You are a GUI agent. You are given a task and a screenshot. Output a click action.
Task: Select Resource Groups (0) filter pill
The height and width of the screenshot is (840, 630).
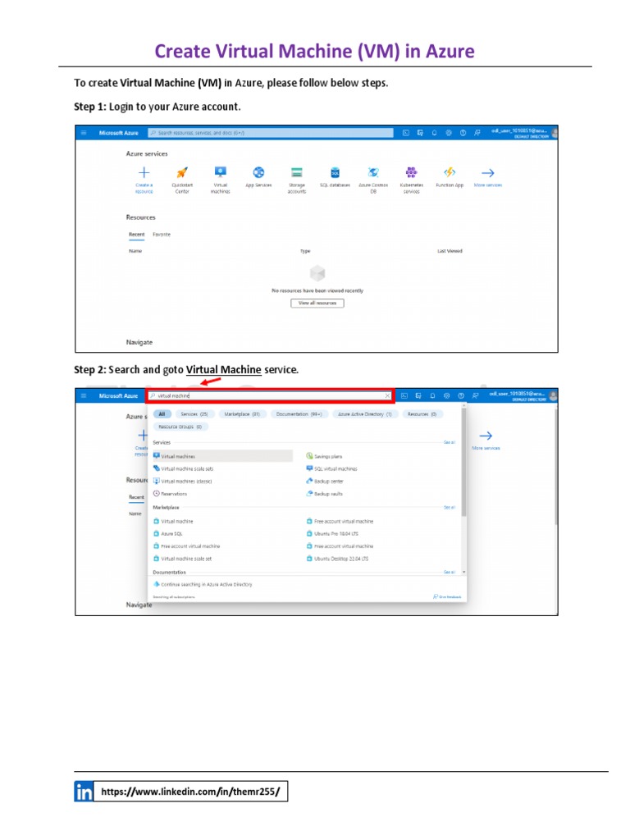[180, 427]
